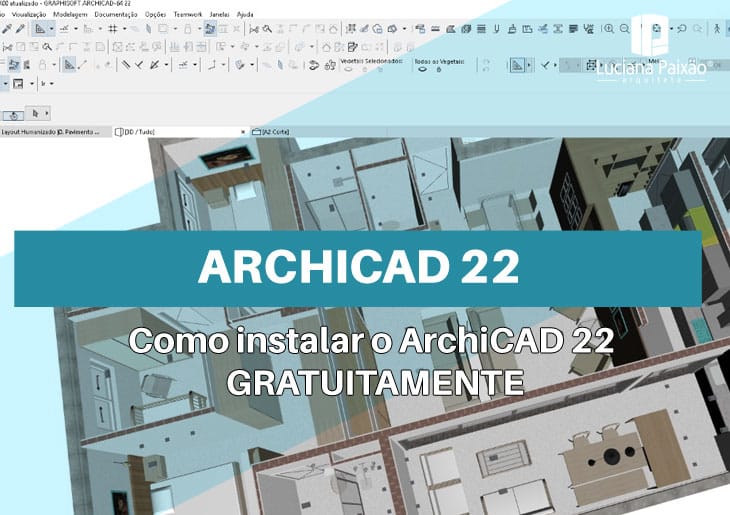Toggle guide lines triangle in third row
This screenshot has width=730, height=515.
[69, 65]
